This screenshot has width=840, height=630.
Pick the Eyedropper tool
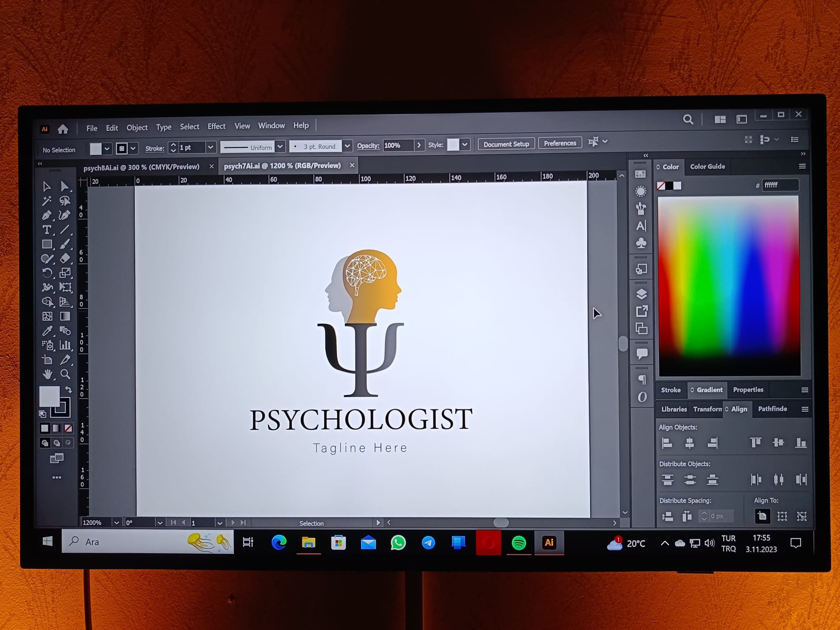pyautogui.click(x=47, y=331)
